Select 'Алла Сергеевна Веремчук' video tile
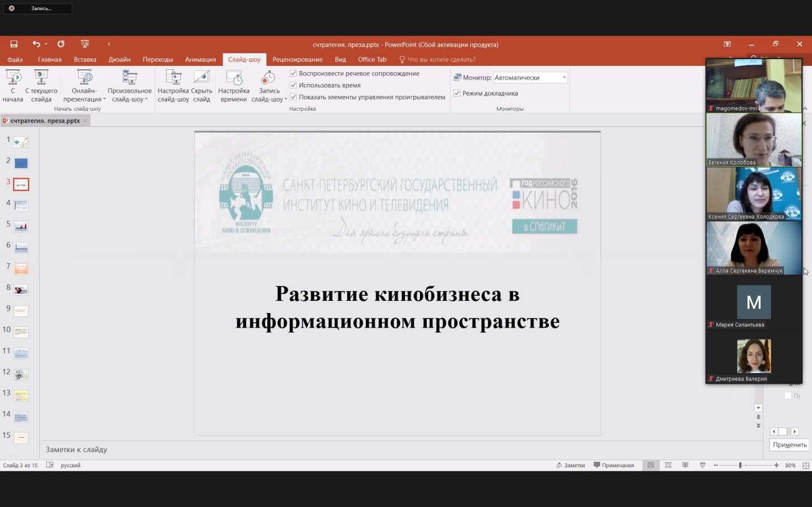 coord(754,248)
